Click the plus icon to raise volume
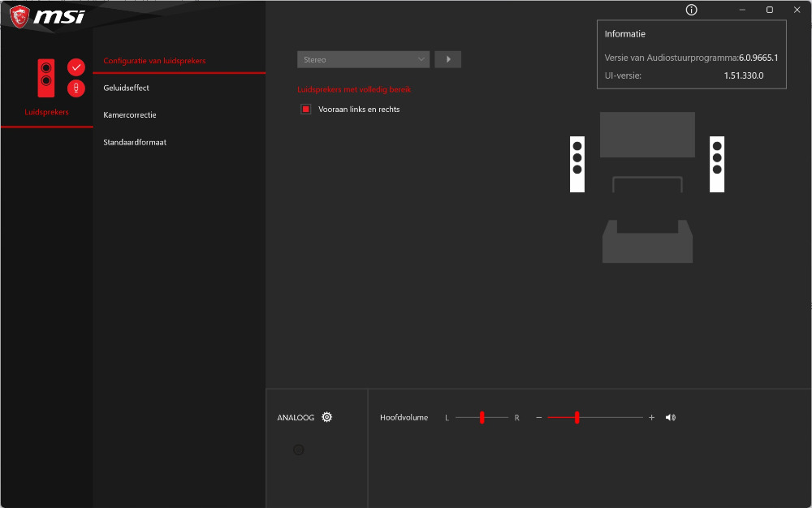Viewport: 812px width, 508px height. pos(651,417)
